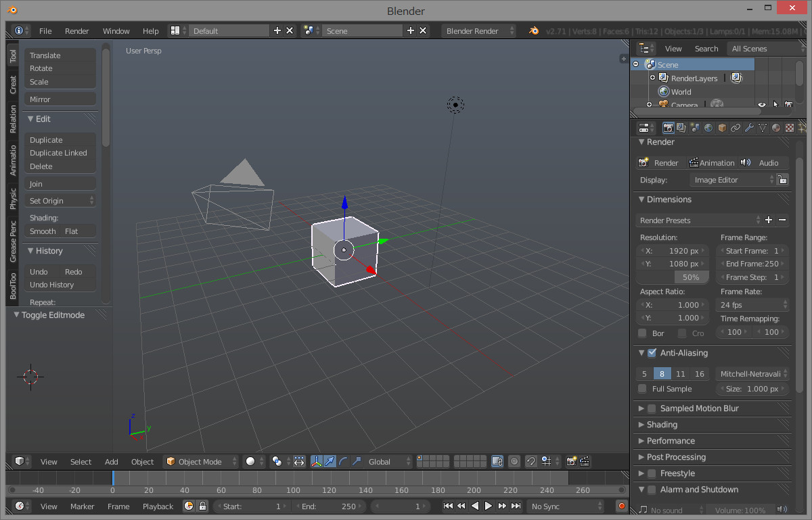Viewport: 812px width, 520px height.
Task: Open the Help menu
Action: pos(150,31)
